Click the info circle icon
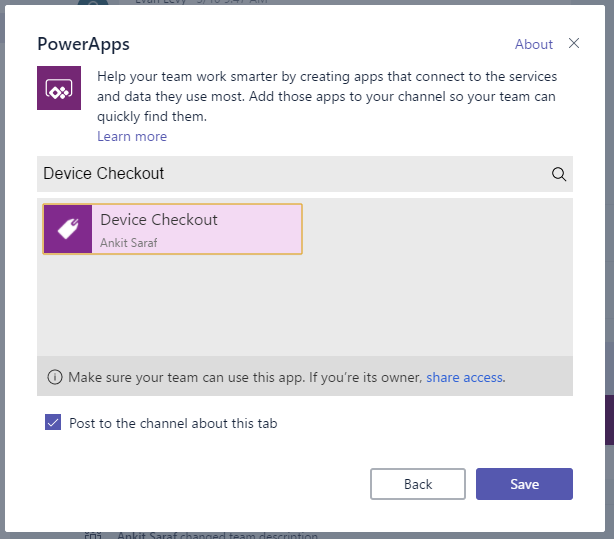 55,377
